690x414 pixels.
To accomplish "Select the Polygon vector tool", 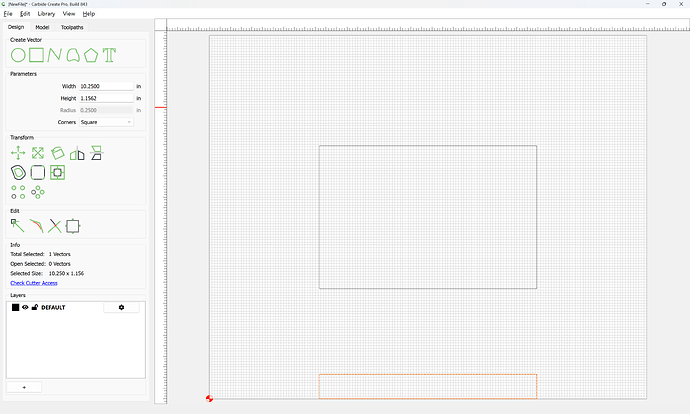I will [91, 55].
